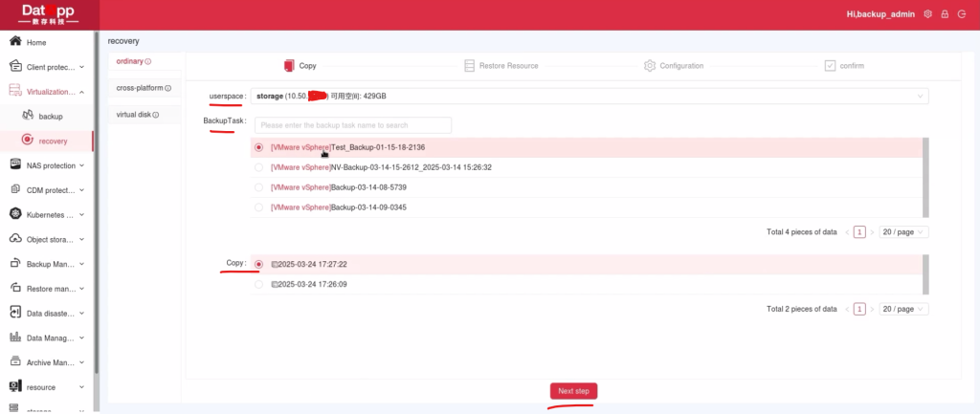This screenshot has width=980, height=414.
Task: Open backup task 20 / page dropdown
Action: point(903,231)
